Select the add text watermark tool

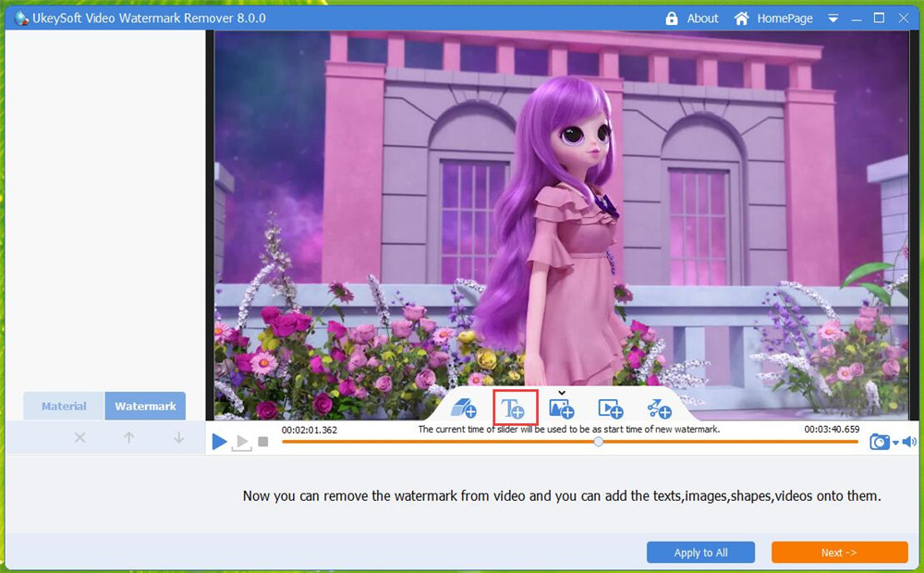(515, 408)
